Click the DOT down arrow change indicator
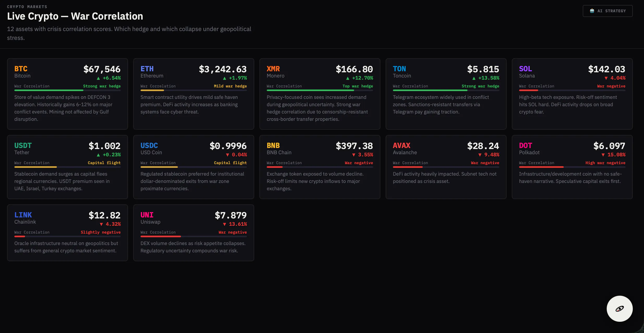This screenshot has height=333, width=644. tap(603, 155)
